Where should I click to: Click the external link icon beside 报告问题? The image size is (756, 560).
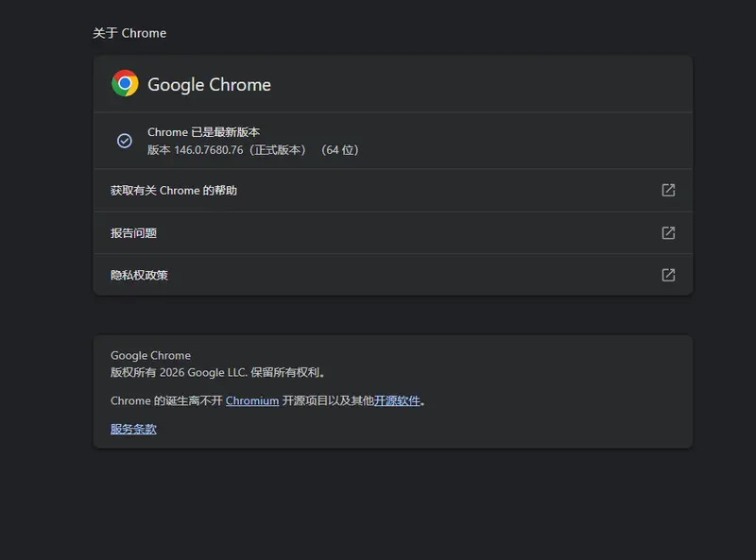point(668,232)
